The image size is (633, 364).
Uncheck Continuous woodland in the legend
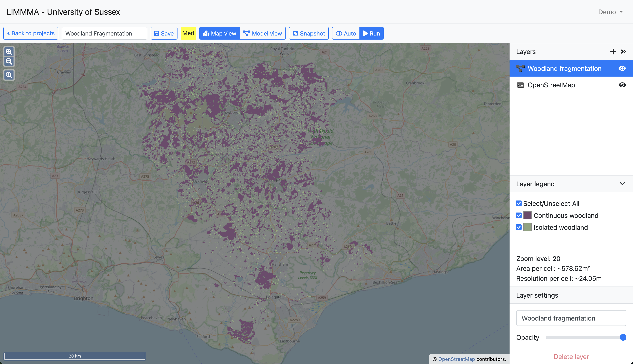(519, 215)
